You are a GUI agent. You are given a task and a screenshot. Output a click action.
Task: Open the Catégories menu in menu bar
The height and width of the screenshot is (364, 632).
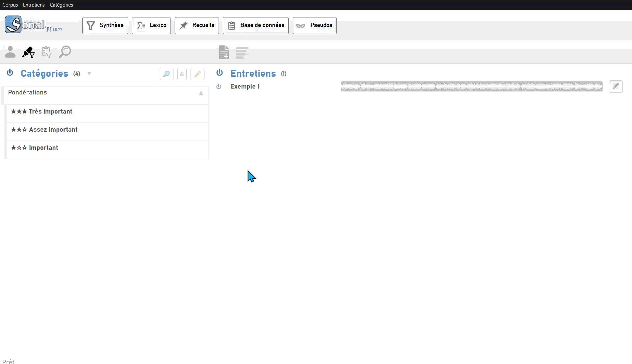pyautogui.click(x=62, y=5)
